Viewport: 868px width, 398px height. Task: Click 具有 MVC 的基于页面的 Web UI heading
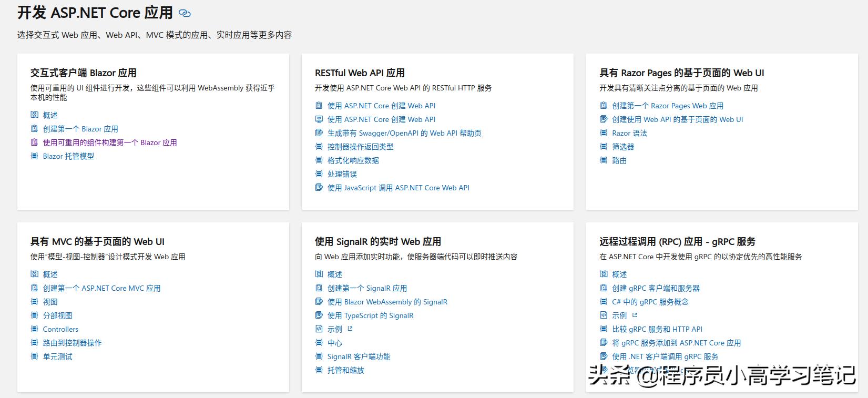pos(98,241)
